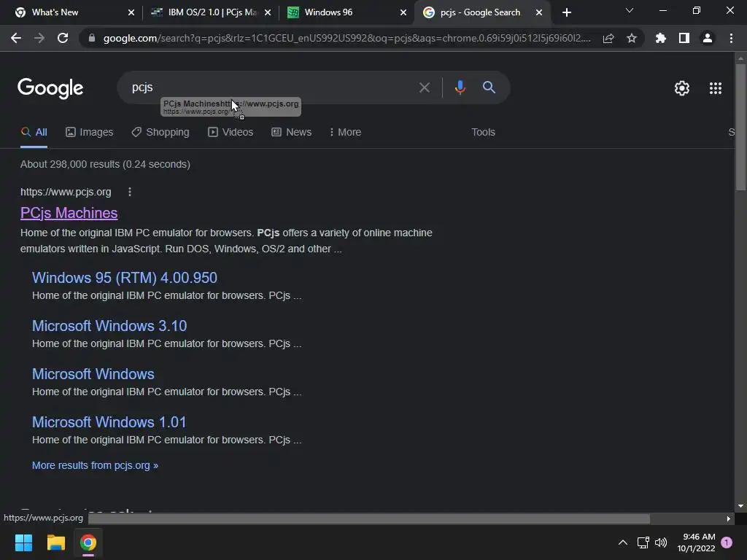Viewport: 747px width, 560px height.
Task: Expand the tab search chevron
Action: click(x=630, y=10)
